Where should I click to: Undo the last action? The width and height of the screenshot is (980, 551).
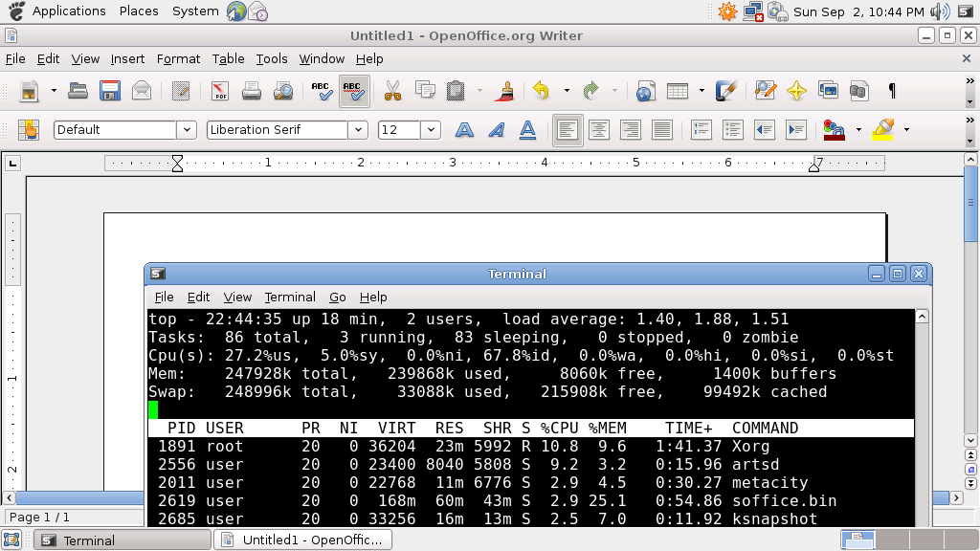point(542,91)
